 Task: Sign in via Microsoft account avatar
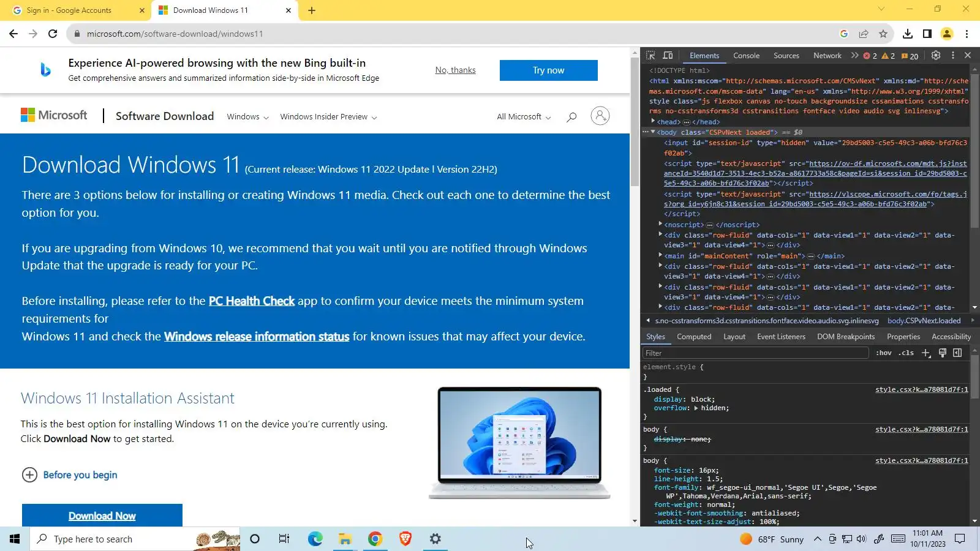600,116
